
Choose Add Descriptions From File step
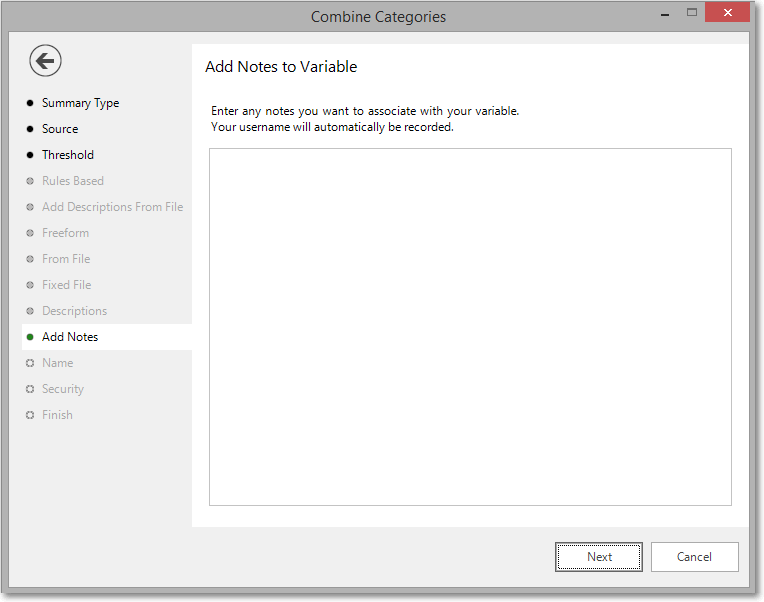(113, 207)
